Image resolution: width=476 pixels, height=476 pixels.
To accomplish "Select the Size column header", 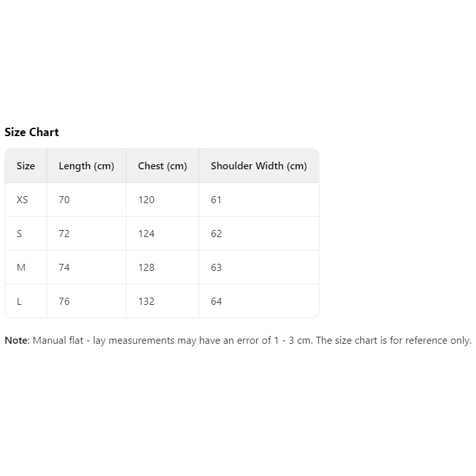I will click(x=26, y=165).
